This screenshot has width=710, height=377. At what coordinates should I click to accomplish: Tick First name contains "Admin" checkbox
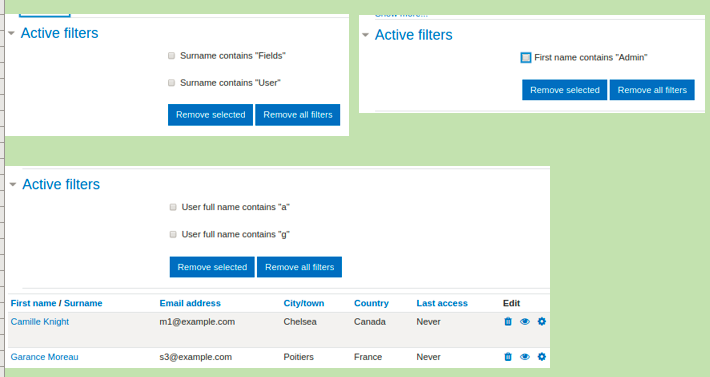(x=526, y=57)
